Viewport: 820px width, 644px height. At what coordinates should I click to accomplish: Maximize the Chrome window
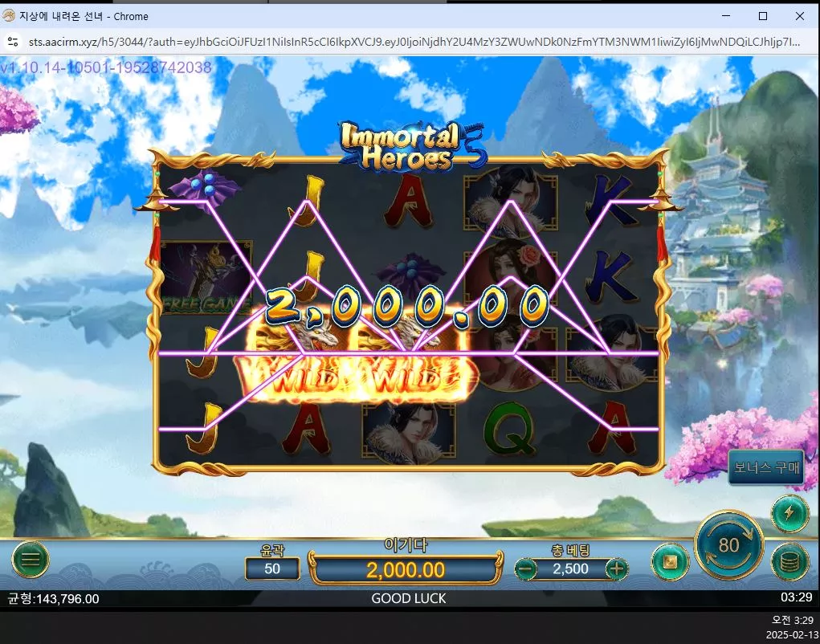point(763,16)
